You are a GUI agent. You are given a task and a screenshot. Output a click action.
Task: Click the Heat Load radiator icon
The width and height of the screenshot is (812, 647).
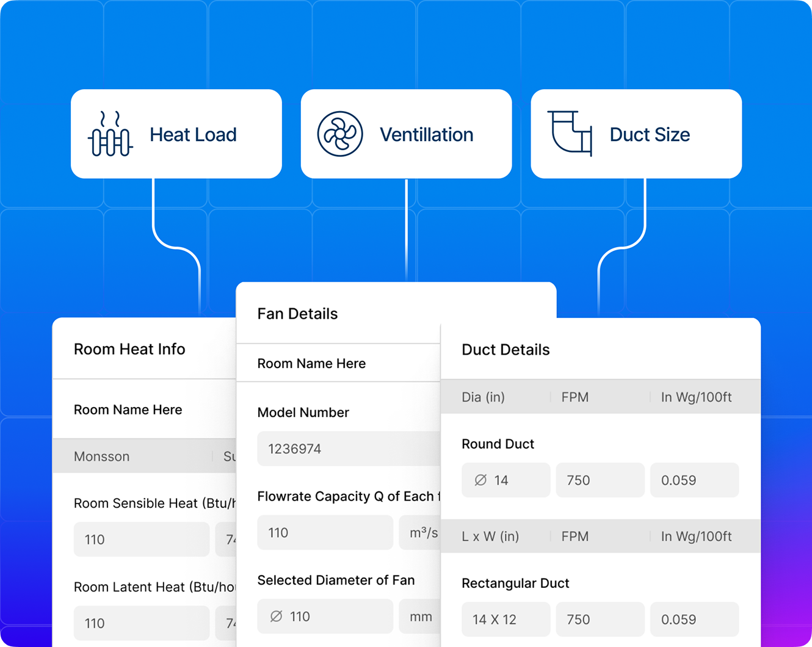tap(111, 134)
